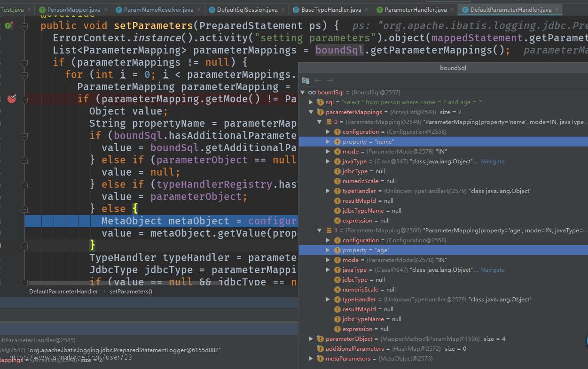Select 'configuration' row under entry 1

pyautogui.click(x=443, y=240)
